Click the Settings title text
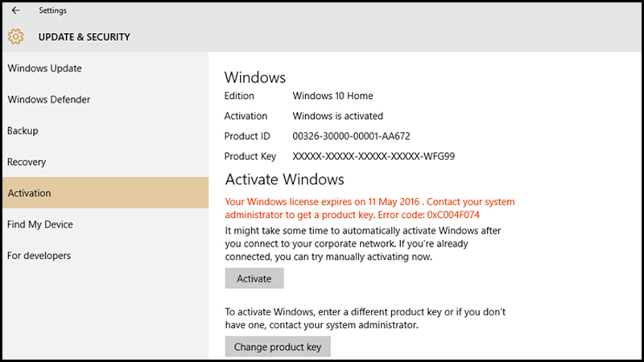644x362 pixels. click(x=52, y=10)
